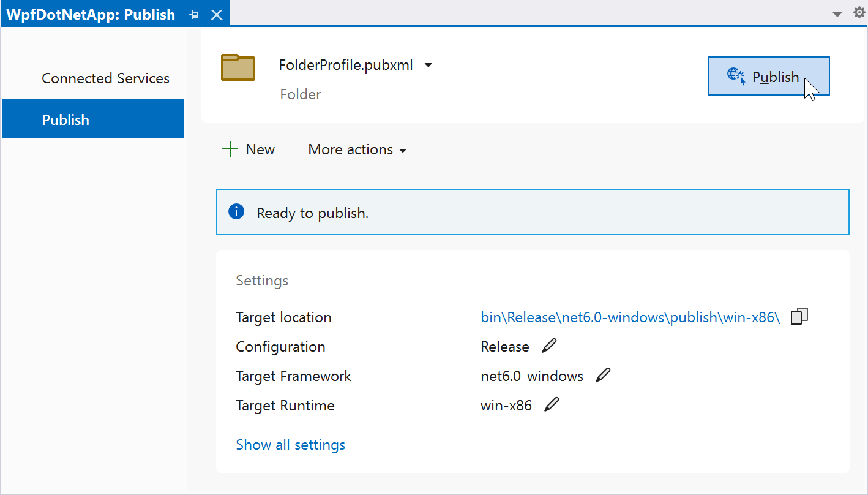This screenshot has width=868, height=495.
Task: Select the Publish sidebar item
Action: [x=93, y=119]
